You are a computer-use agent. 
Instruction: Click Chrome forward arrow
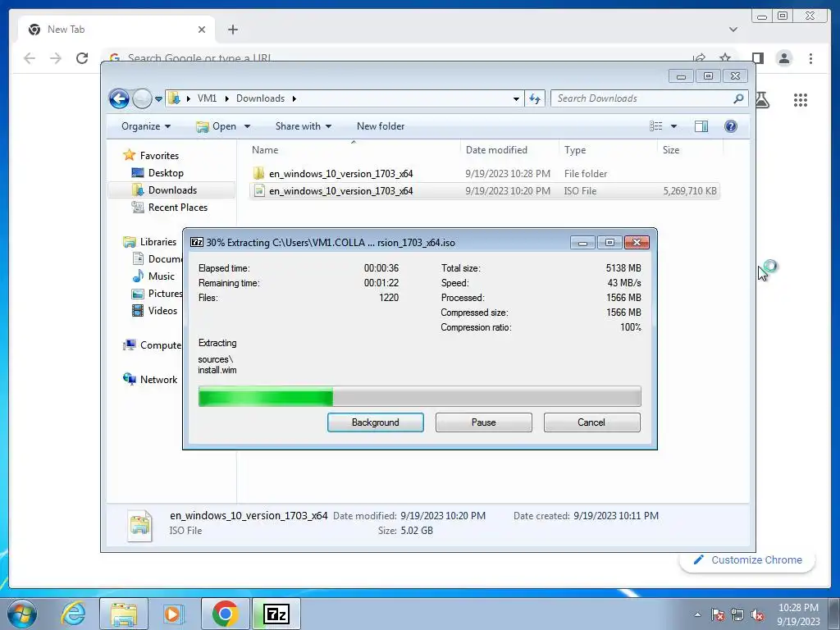tap(56, 58)
